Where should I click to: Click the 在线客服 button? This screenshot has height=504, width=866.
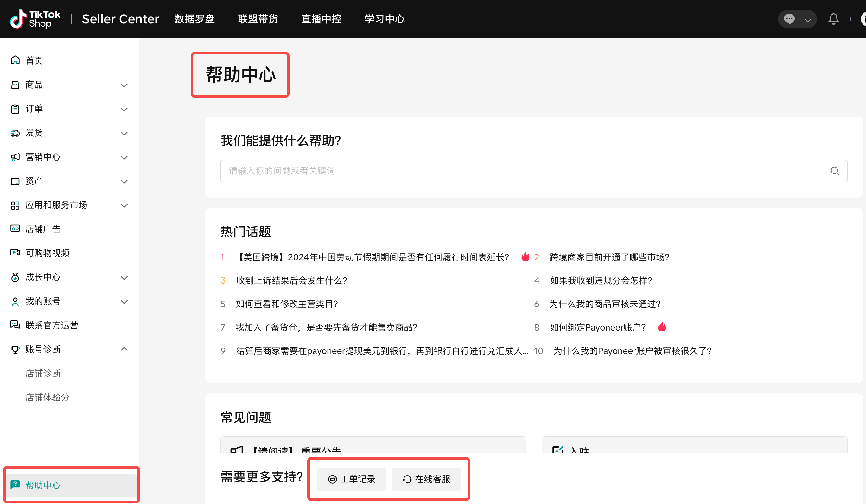[426, 479]
